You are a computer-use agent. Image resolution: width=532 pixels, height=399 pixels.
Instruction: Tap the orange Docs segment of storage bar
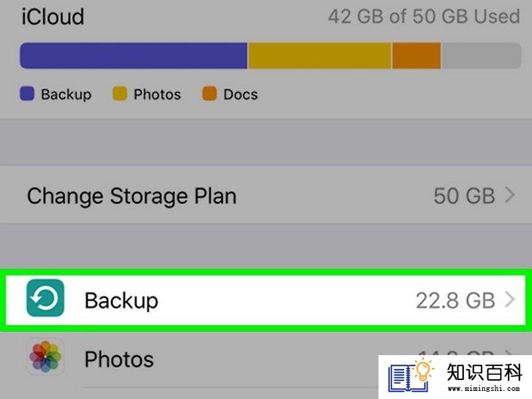(417, 56)
